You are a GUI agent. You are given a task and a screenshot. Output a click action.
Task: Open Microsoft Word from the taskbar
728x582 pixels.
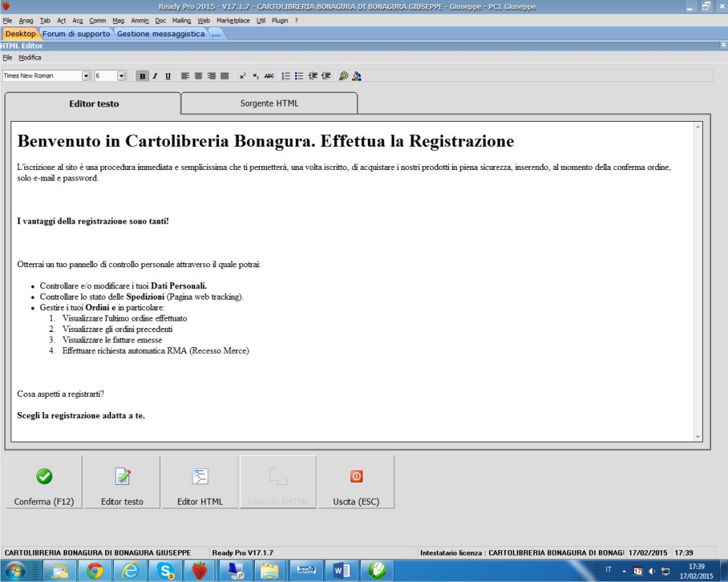point(341,570)
